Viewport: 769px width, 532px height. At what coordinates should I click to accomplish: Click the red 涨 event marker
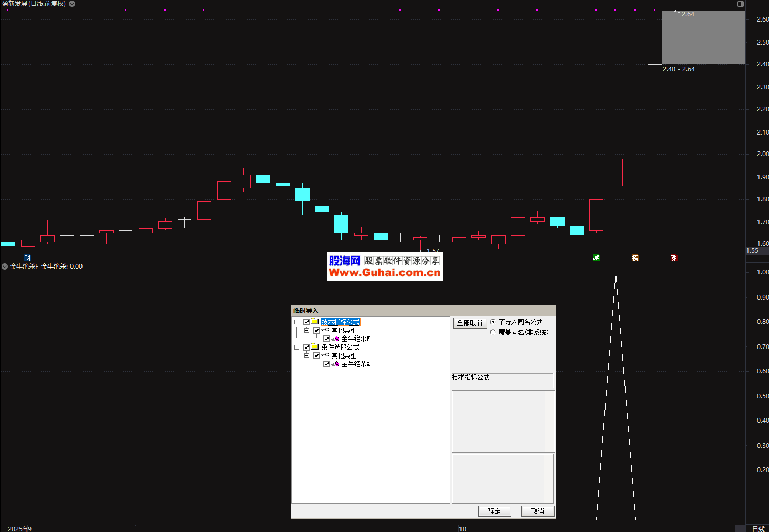674,258
